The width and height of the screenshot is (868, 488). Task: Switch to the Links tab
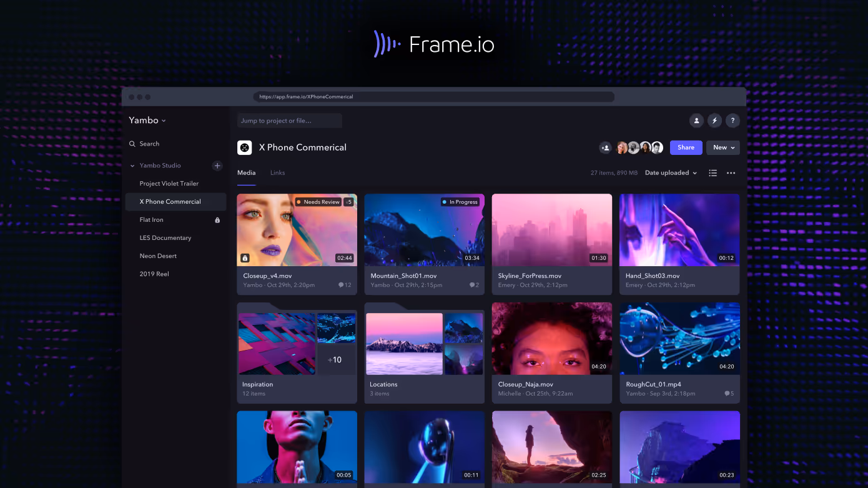click(x=277, y=172)
